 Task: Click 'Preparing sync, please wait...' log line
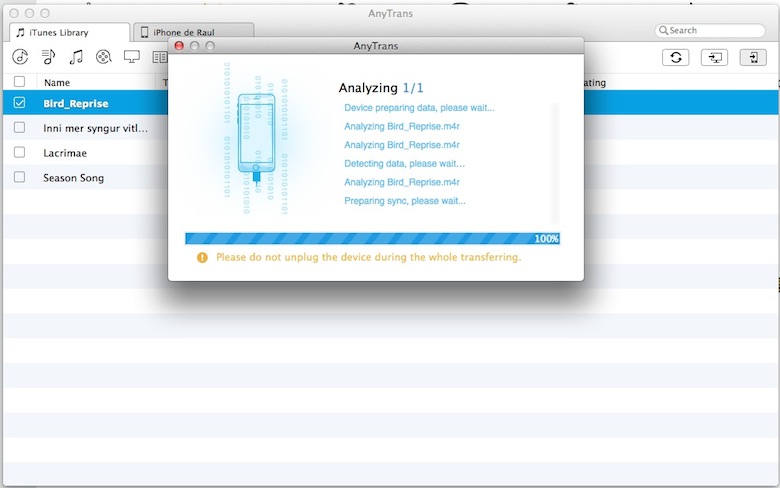(x=405, y=200)
